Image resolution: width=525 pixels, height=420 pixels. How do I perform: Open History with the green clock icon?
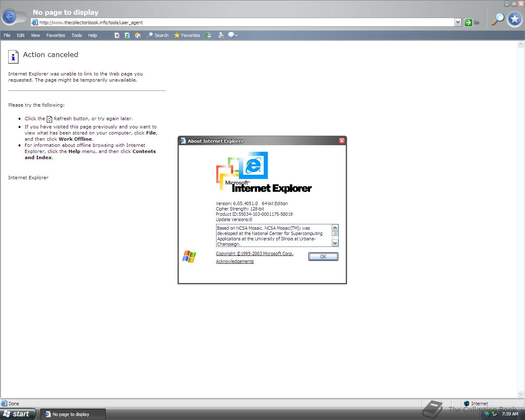point(208,35)
